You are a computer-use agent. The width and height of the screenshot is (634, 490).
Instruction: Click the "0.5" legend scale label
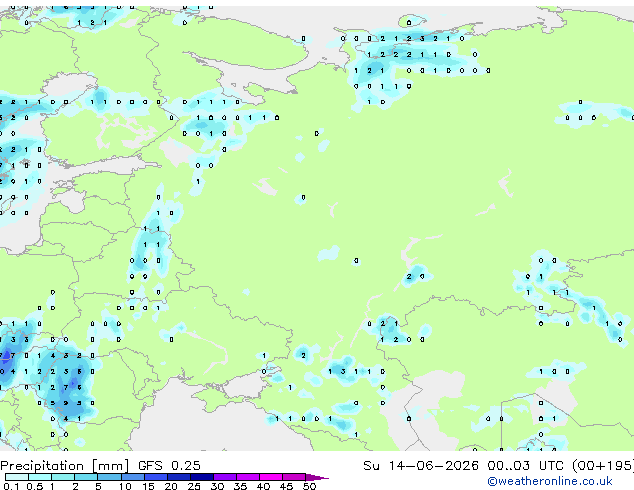coord(34,486)
